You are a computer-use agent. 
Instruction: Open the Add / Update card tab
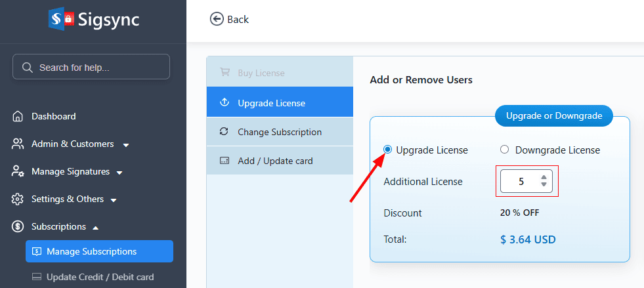(x=274, y=161)
